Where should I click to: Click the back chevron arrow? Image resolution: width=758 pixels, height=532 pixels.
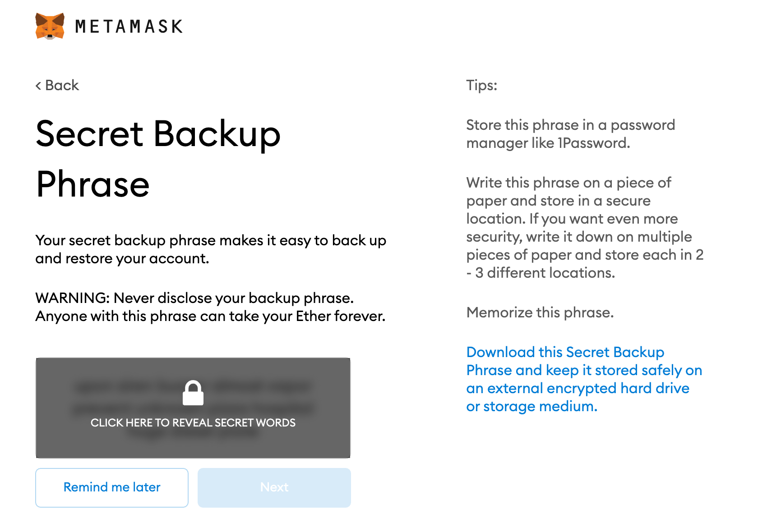pyautogui.click(x=38, y=85)
